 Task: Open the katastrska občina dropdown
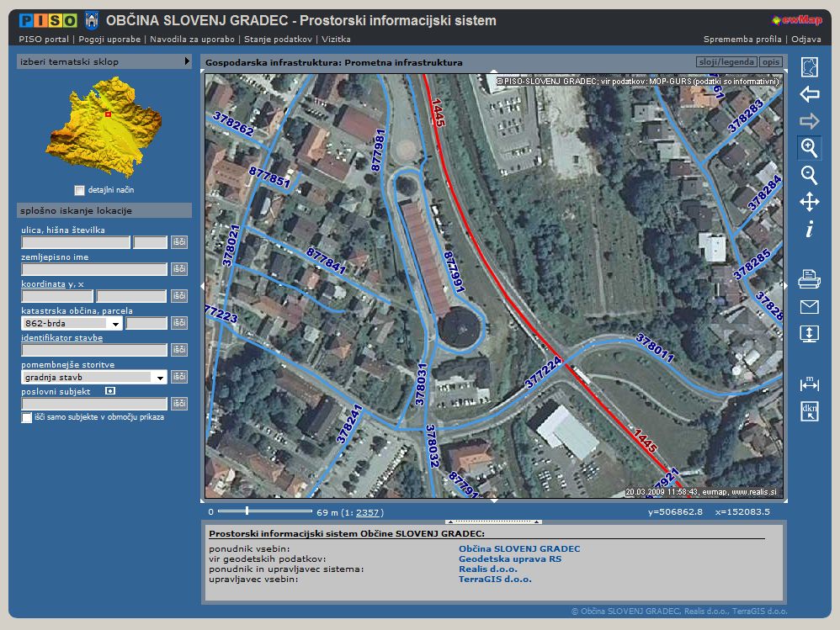tap(115, 323)
